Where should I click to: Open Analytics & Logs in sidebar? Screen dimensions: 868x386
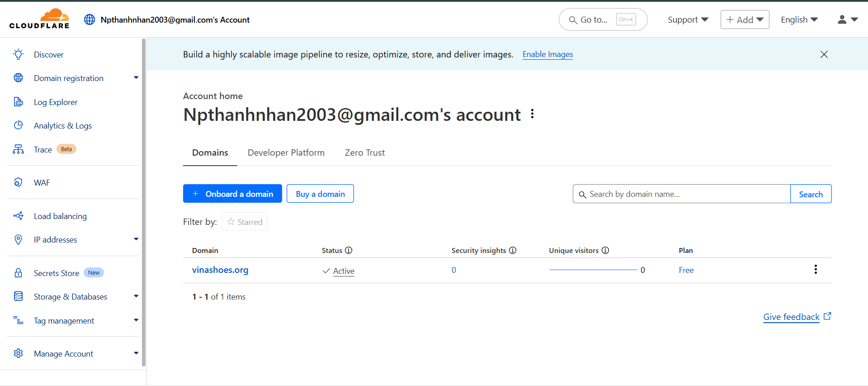point(63,125)
